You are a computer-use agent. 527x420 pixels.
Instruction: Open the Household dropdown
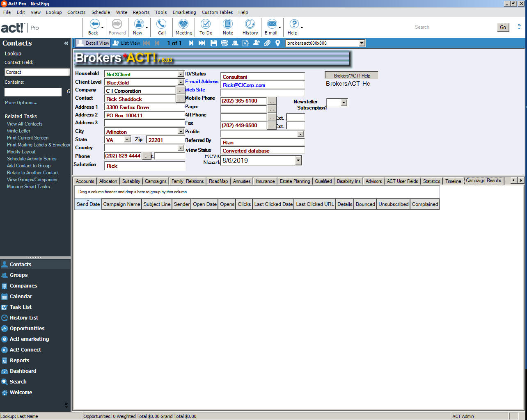181,74
